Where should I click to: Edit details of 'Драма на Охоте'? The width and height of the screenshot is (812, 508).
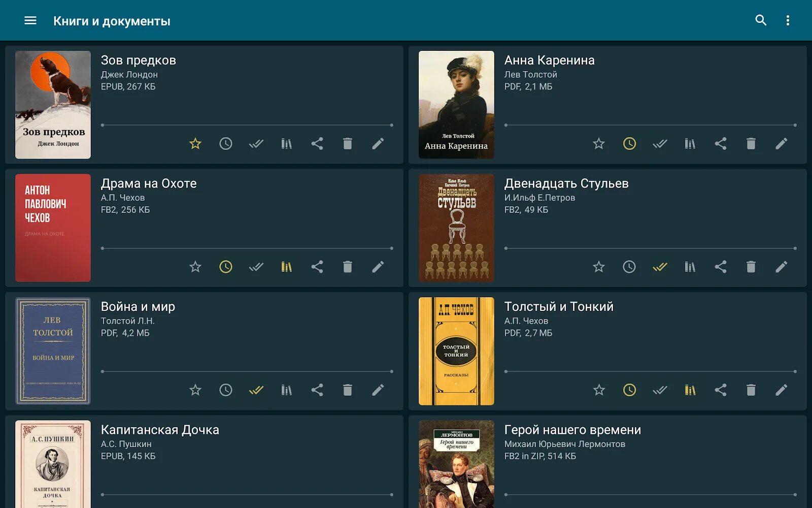(378, 267)
